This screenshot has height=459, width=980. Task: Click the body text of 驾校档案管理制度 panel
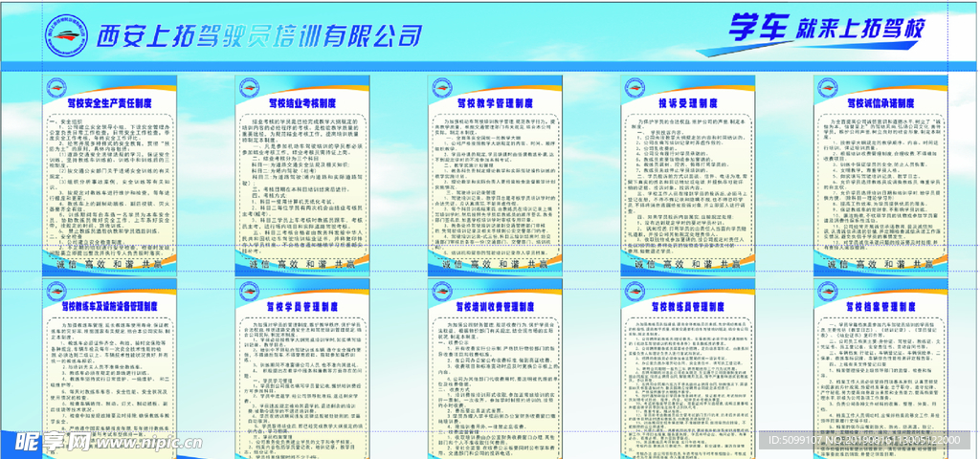click(880, 389)
